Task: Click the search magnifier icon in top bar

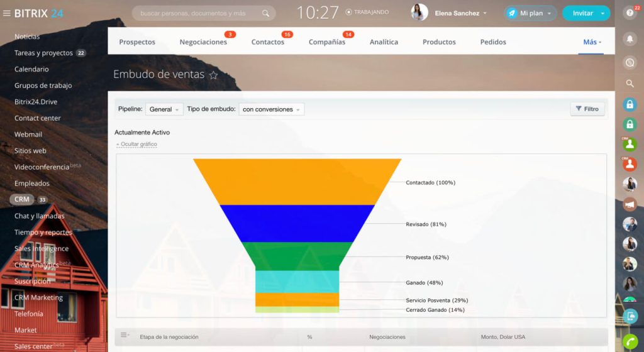Action: [x=266, y=13]
